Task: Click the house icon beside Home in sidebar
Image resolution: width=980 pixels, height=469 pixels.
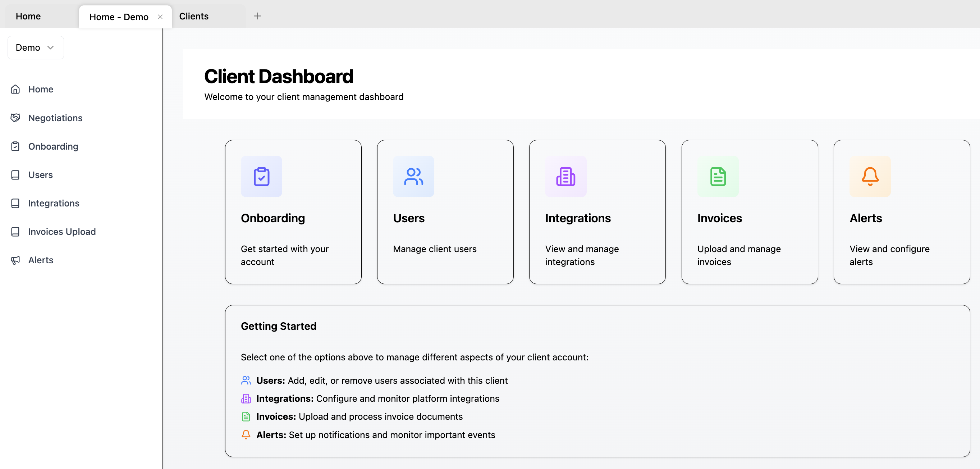Action: tap(15, 89)
